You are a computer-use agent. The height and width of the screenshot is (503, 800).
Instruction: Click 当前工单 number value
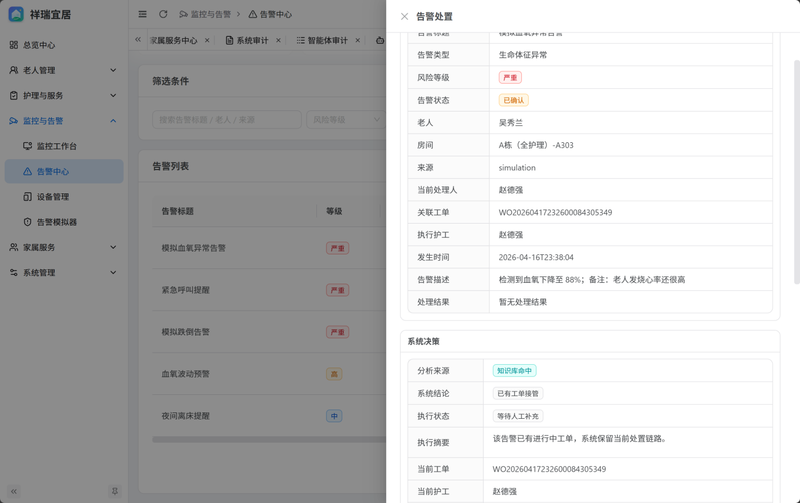549,469
